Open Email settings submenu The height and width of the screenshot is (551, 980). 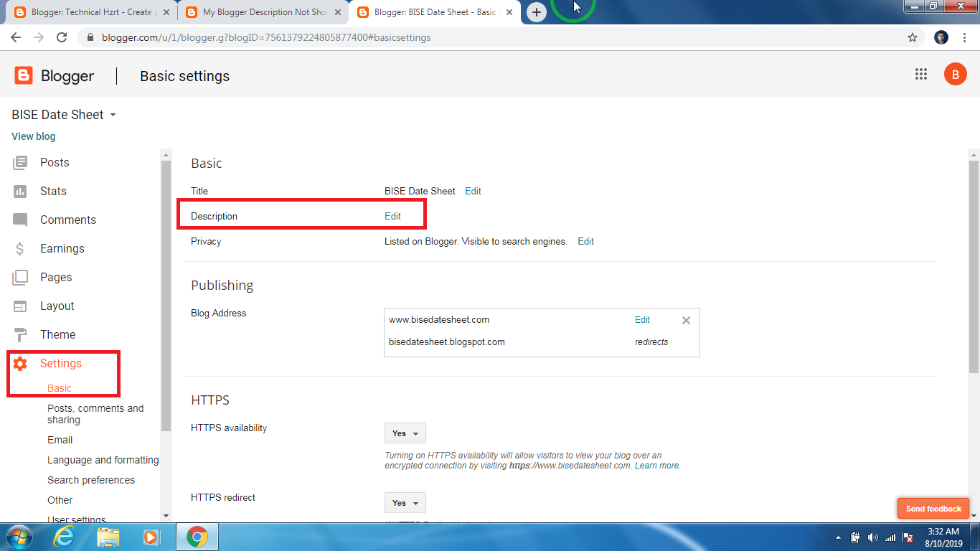point(60,440)
